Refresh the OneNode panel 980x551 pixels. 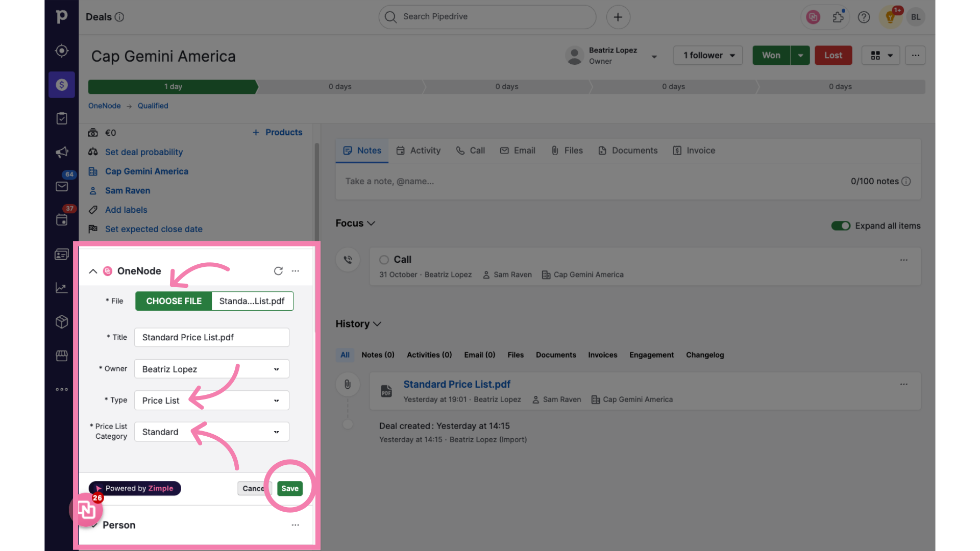point(278,271)
